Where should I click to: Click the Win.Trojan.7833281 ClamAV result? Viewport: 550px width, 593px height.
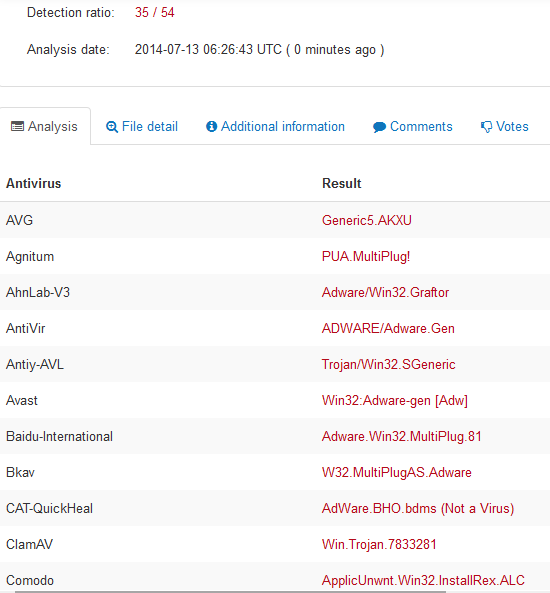tap(379, 545)
